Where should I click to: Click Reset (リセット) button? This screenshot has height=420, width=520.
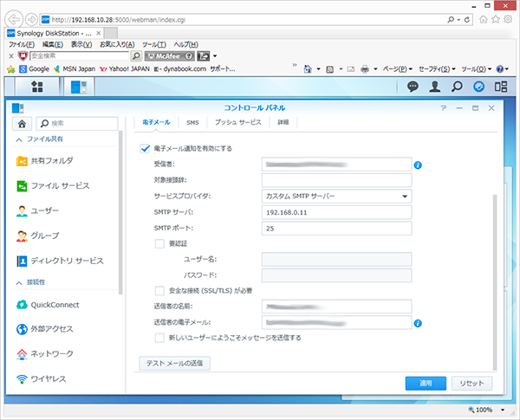pyautogui.click(x=471, y=384)
